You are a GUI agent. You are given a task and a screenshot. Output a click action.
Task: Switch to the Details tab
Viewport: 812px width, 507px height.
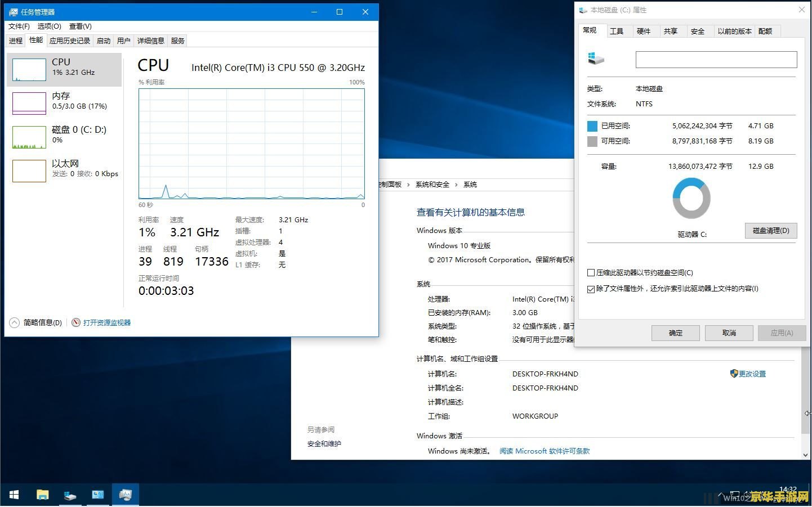[151, 41]
